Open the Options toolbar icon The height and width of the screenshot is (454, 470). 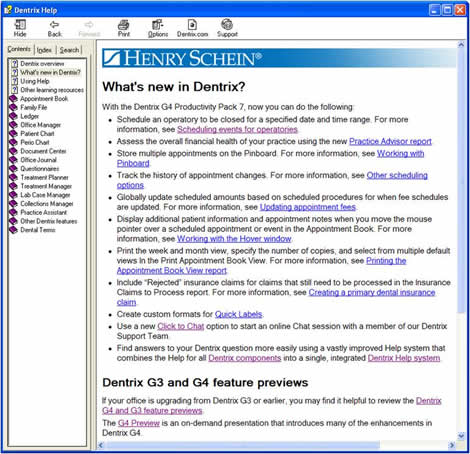158,28
